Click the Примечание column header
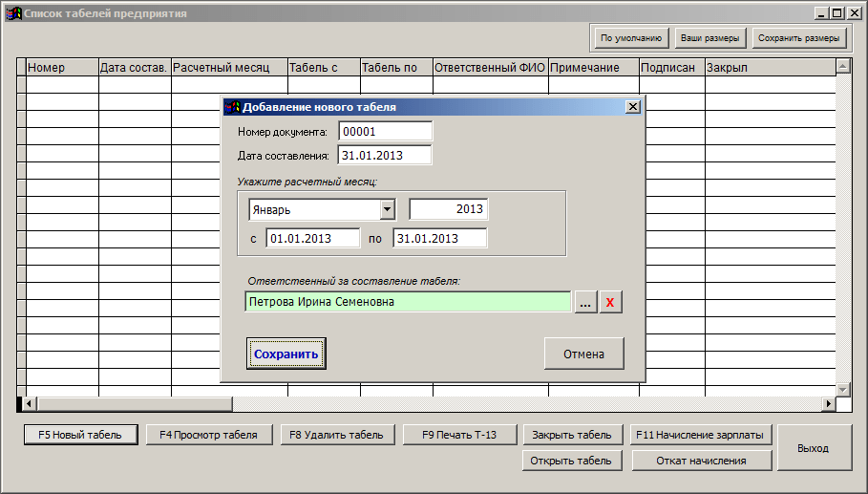868x494 pixels. tap(594, 68)
